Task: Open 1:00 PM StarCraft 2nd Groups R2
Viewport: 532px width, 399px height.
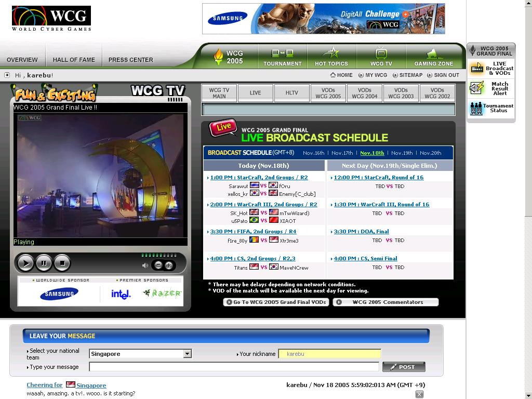Action: coord(259,178)
